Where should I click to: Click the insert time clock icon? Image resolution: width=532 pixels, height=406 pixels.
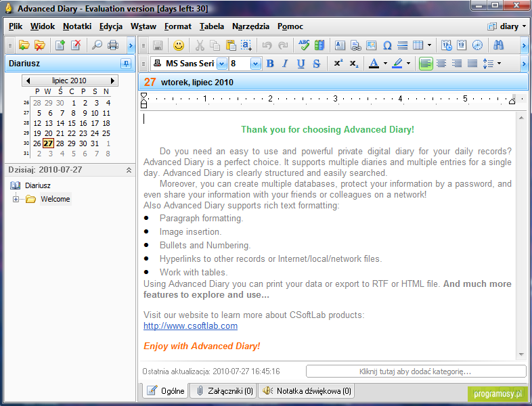[477, 45]
